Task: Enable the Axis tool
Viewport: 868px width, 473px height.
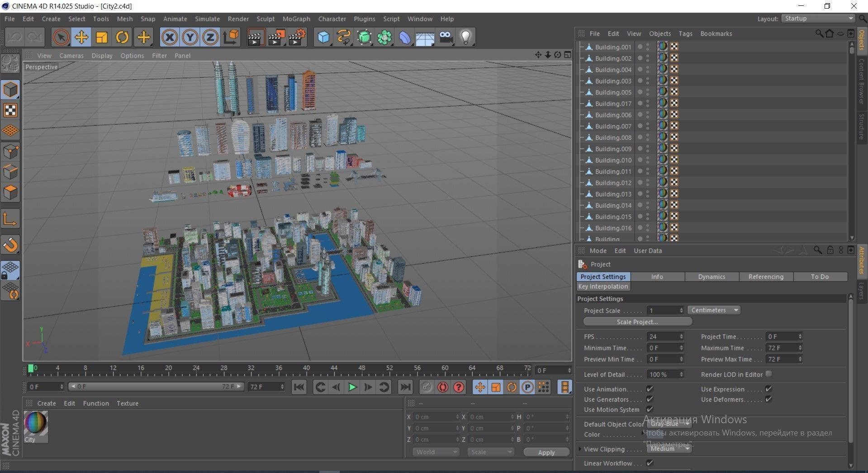Action: (10, 219)
